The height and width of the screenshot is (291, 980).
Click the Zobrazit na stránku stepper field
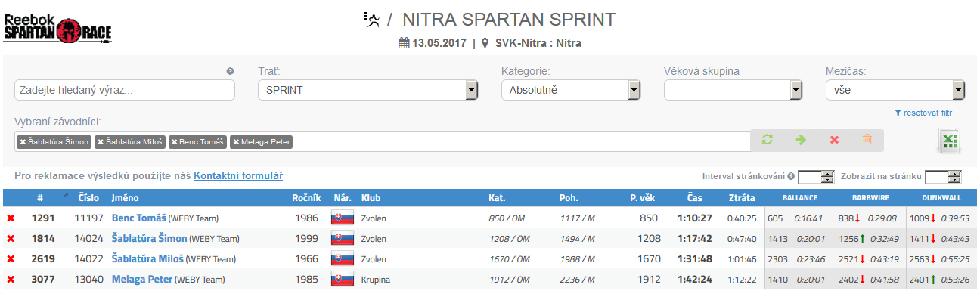tap(942, 177)
